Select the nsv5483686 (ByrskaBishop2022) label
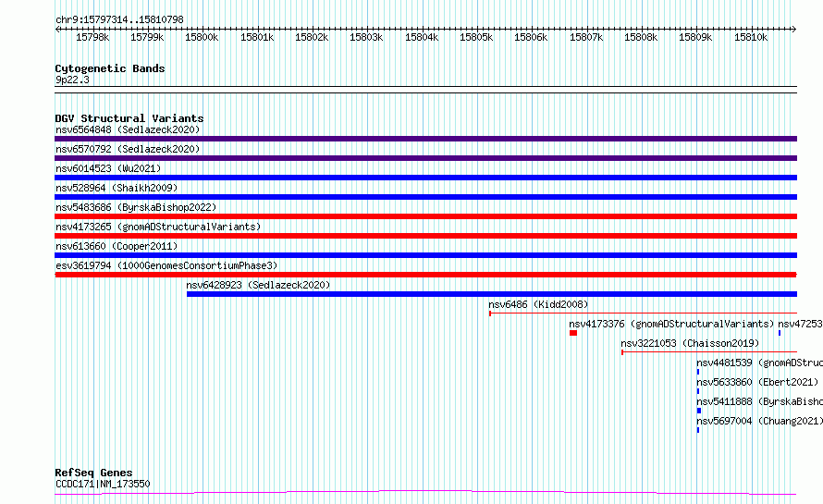 136,207
